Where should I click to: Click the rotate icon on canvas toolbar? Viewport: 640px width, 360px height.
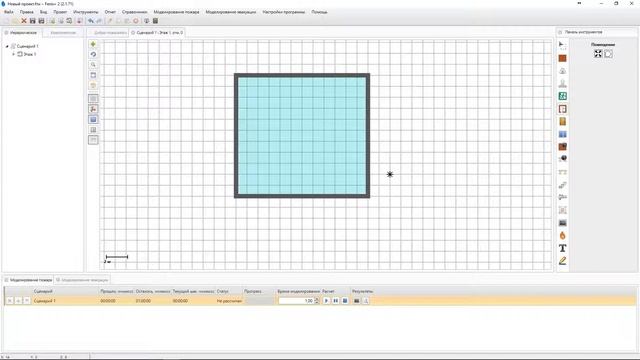(x=93, y=54)
